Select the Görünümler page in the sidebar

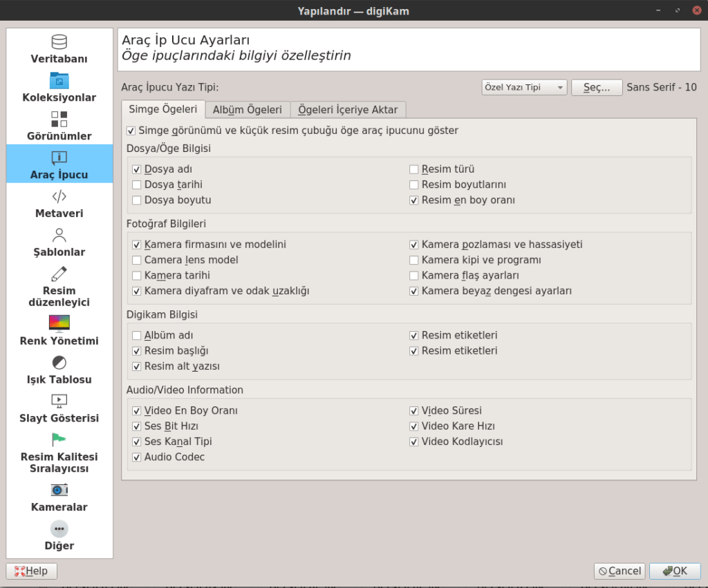coord(59,126)
